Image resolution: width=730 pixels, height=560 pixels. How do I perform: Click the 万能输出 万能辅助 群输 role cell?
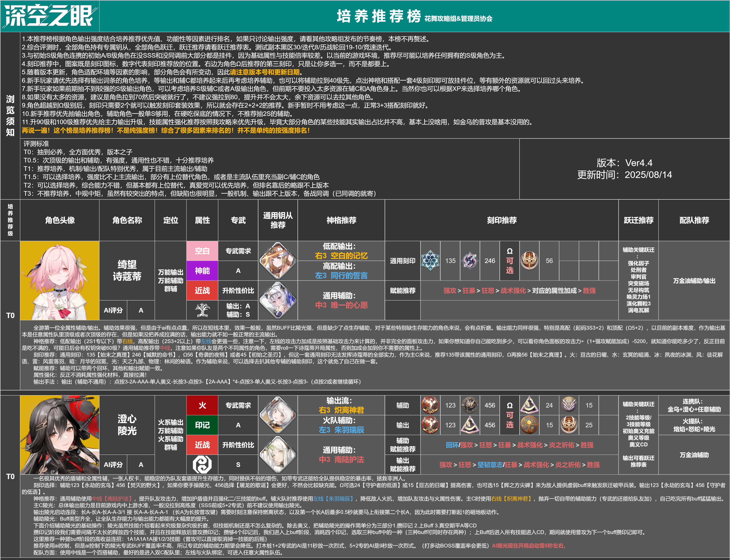[x=170, y=280]
